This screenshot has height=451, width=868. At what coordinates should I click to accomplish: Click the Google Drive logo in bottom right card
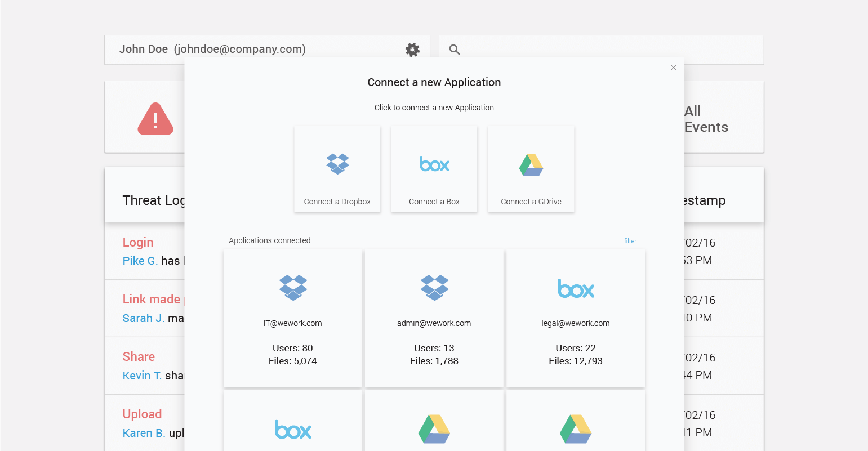point(576,429)
